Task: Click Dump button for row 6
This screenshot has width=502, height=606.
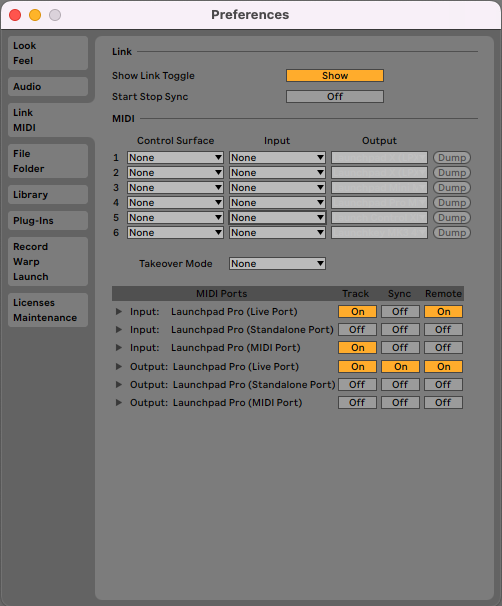Action: pyautogui.click(x=452, y=233)
